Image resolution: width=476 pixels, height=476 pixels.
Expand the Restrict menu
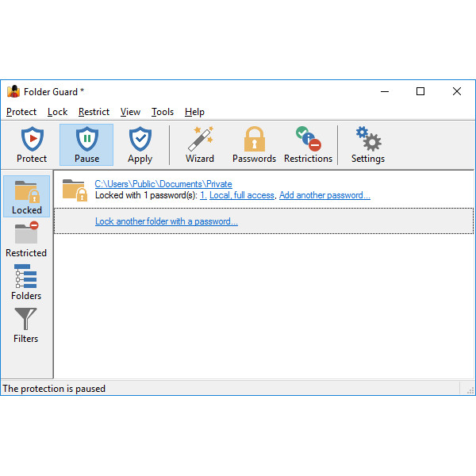pos(94,112)
